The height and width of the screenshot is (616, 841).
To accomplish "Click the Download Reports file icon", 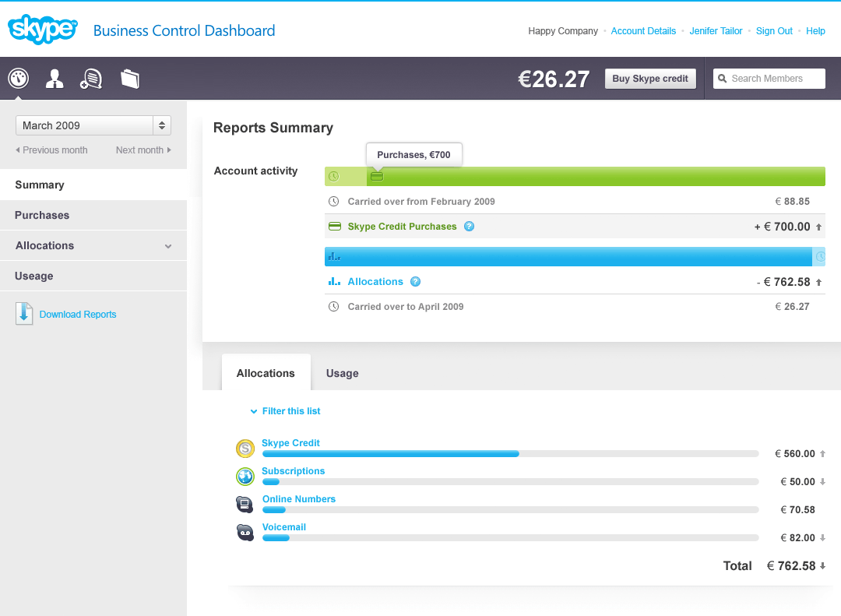I will click(x=24, y=314).
